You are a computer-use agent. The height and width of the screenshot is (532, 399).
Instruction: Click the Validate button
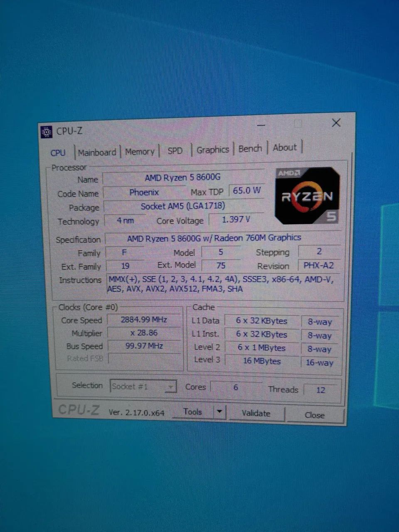(x=256, y=413)
